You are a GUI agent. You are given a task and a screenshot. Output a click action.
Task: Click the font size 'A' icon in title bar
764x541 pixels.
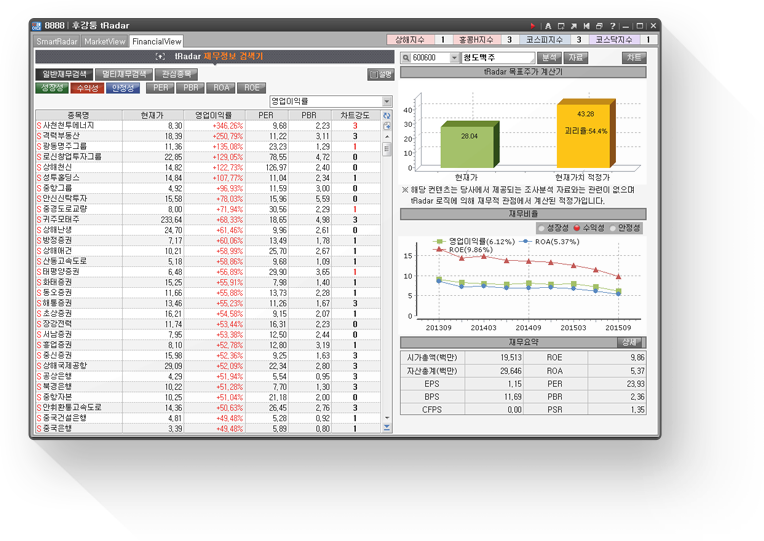pyautogui.click(x=548, y=25)
